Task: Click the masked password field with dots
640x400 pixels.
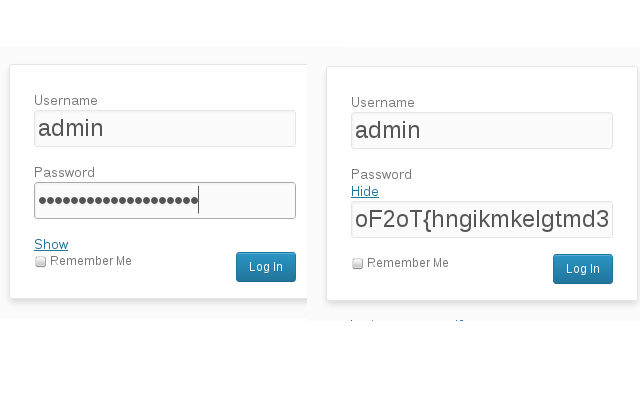Action: click(x=165, y=200)
